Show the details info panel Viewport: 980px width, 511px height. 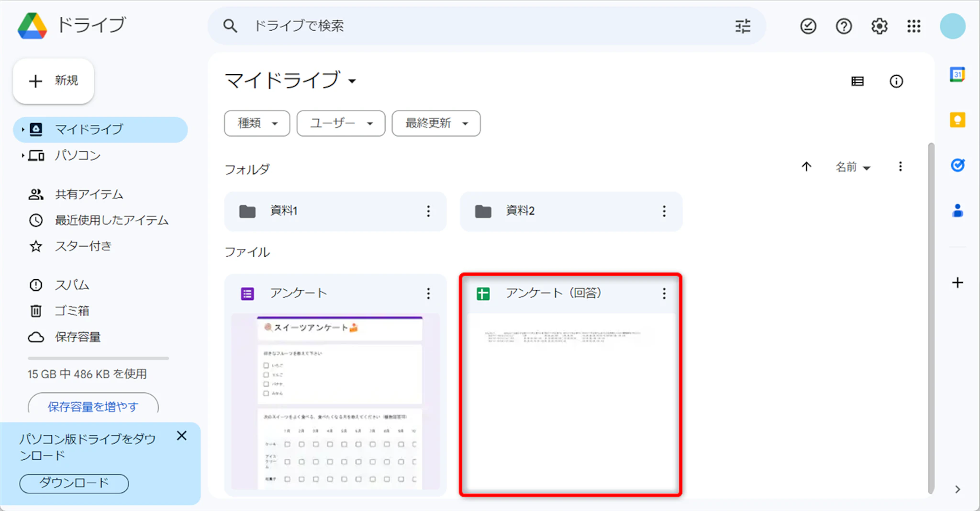point(896,81)
